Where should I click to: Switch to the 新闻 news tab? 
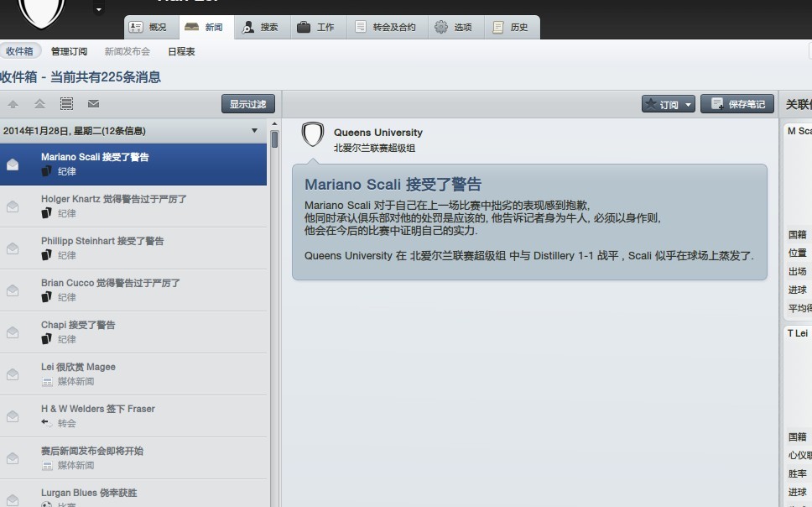(206, 27)
